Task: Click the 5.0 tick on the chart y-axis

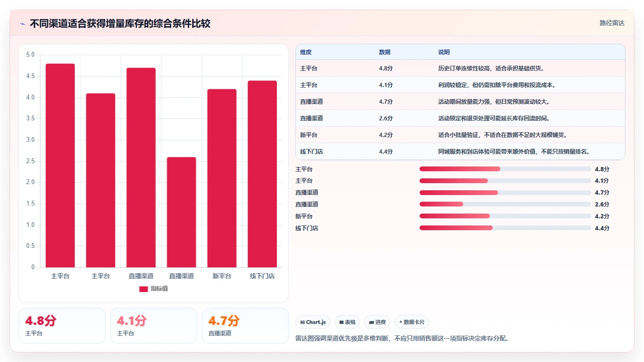Action: [30, 55]
